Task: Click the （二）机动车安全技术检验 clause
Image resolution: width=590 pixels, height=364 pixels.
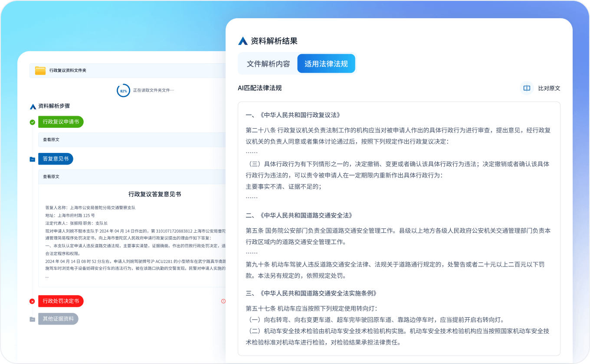Action: tap(398, 337)
